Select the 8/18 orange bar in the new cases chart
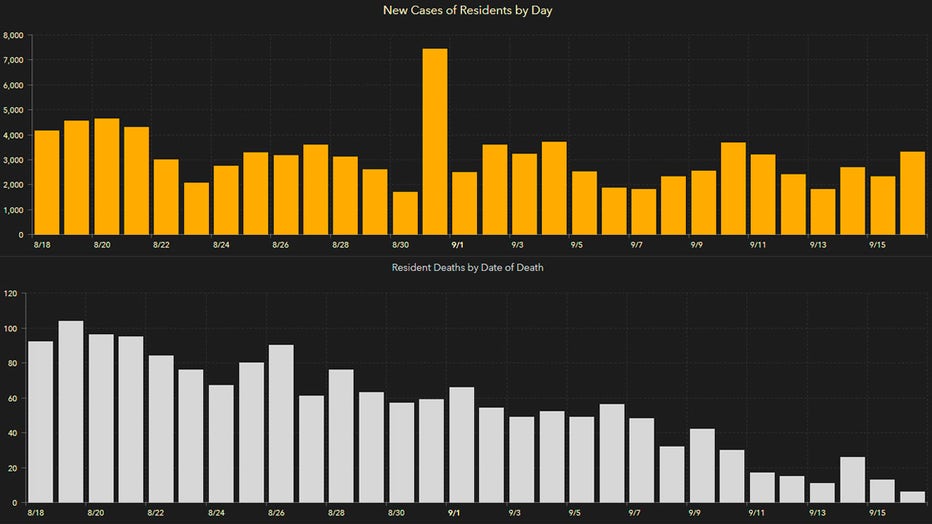This screenshot has height=524, width=932. coord(47,183)
